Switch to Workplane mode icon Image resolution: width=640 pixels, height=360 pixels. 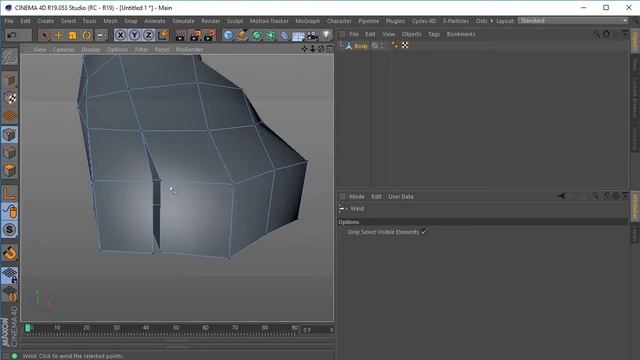click(x=9, y=116)
